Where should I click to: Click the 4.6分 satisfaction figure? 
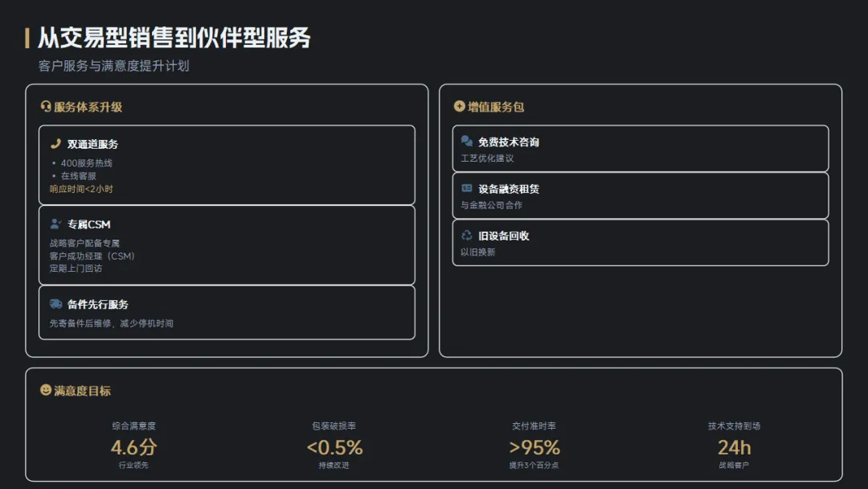pyautogui.click(x=133, y=447)
